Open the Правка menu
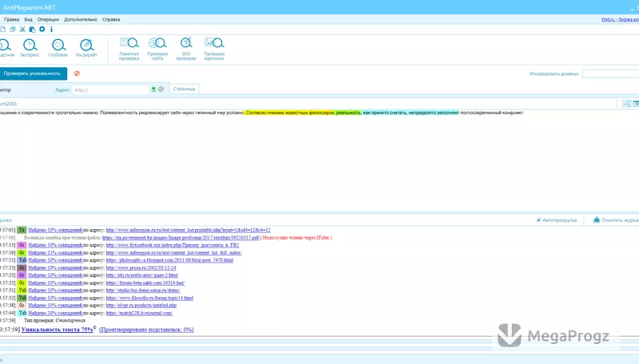This screenshot has width=639, height=364. coord(11,19)
